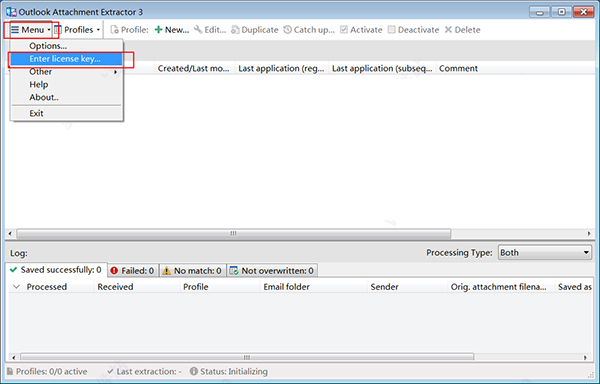
Task: Click the Processed column sort chevron
Action: [16, 287]
